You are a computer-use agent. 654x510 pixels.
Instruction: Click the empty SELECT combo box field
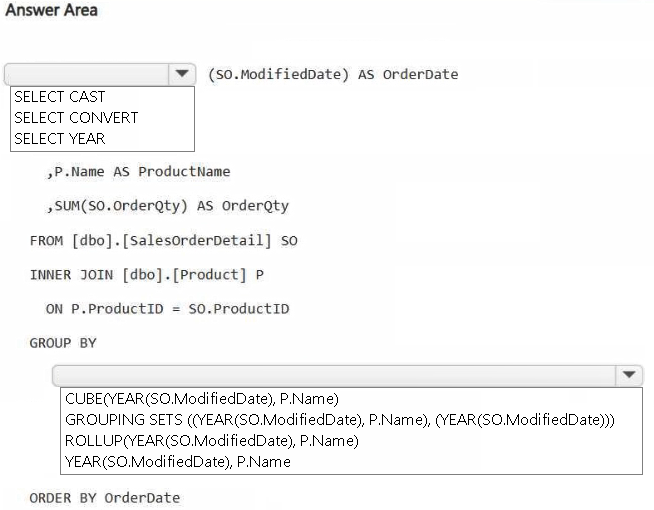(x=88, y=75)
